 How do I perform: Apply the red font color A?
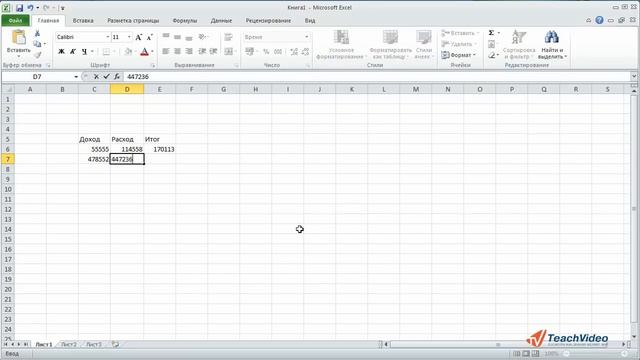click(144, 51)
